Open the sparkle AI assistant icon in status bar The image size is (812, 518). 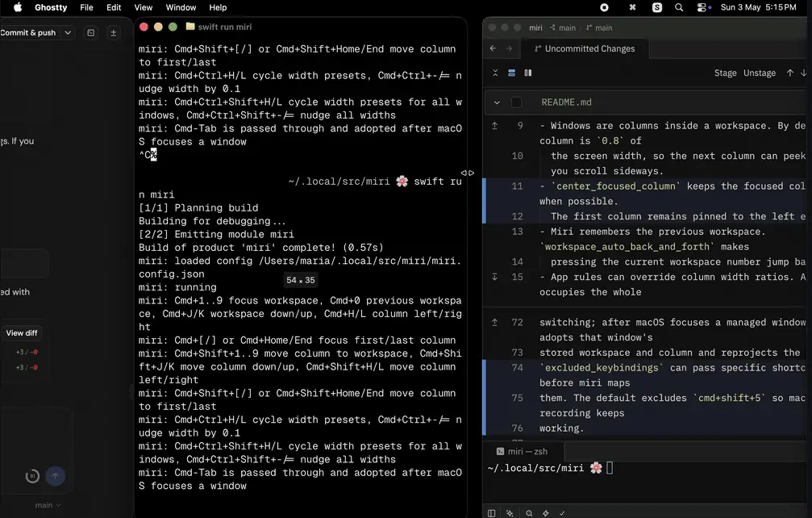tap(510, 513)
